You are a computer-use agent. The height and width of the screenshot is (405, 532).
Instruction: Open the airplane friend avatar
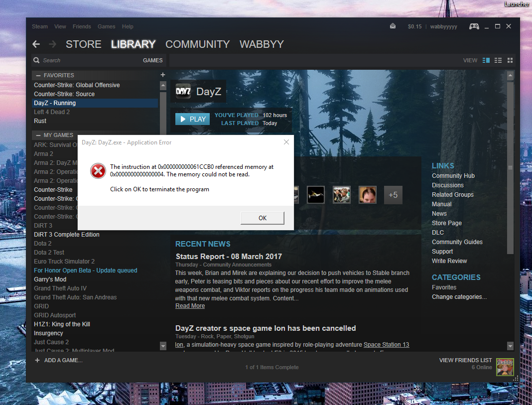[x=315, y=195]
